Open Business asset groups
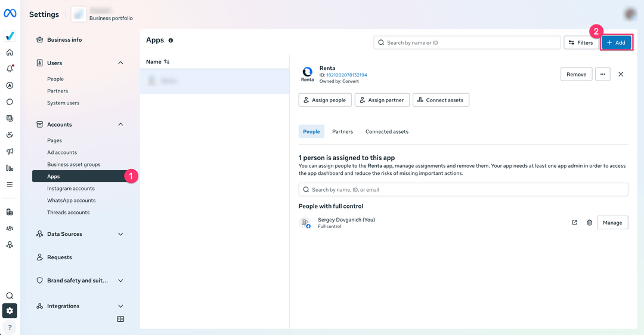 (74, 164)
